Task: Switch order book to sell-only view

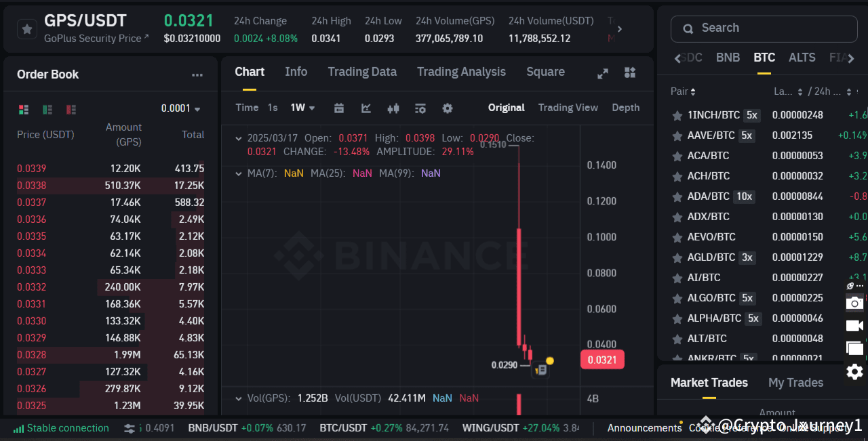Action: tap(71, 109)
